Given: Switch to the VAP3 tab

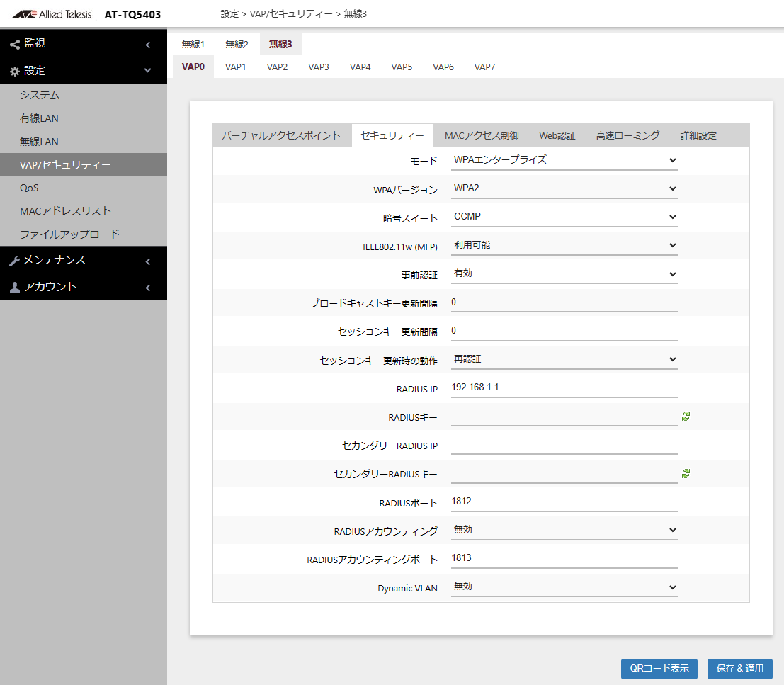Looking at the screenshot, I should coord(319,67).
